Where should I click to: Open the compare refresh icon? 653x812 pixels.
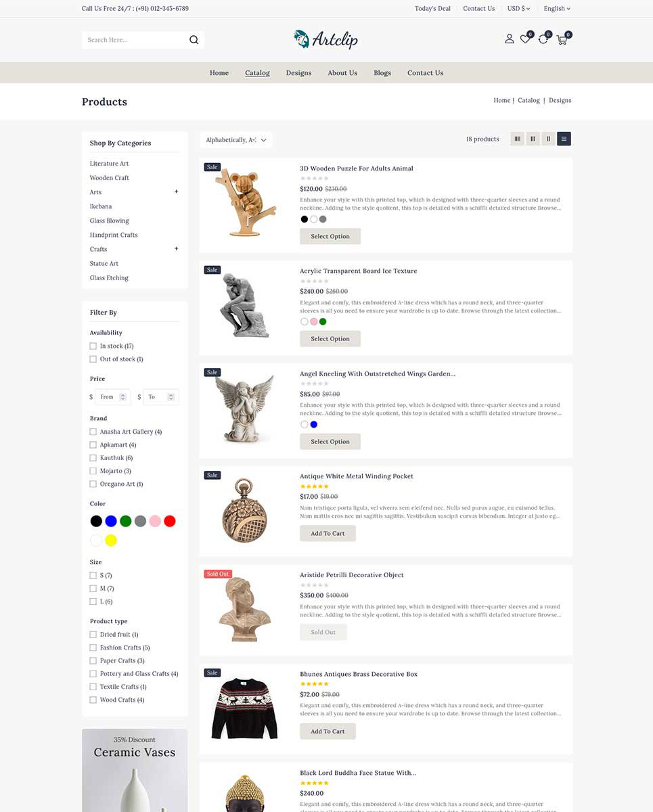(543, 39)
